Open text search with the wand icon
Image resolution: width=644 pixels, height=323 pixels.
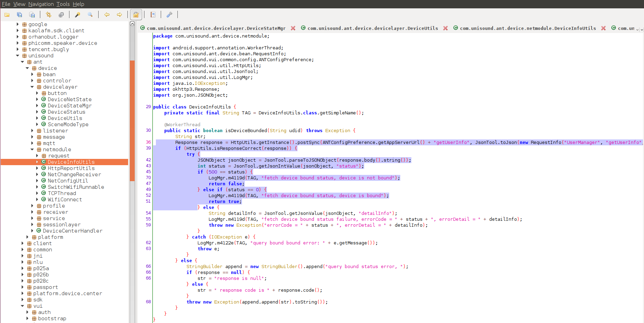(78, 15)
